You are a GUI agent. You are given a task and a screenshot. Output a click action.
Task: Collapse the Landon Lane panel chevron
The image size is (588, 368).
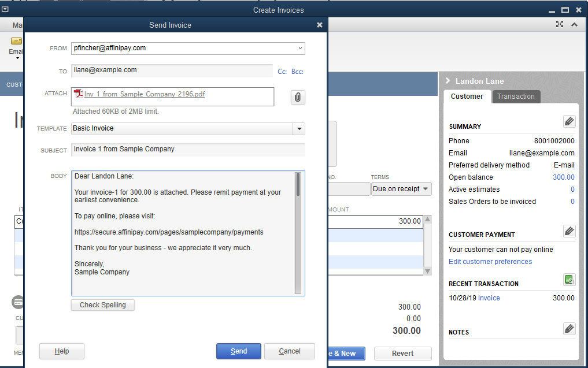point(449,81)
